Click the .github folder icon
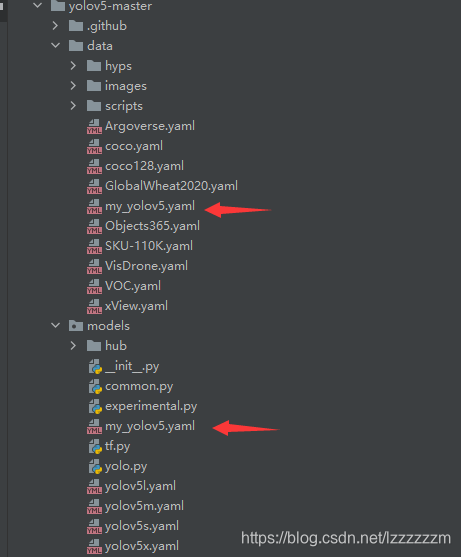Screen dimensions: 461x557 76,26
